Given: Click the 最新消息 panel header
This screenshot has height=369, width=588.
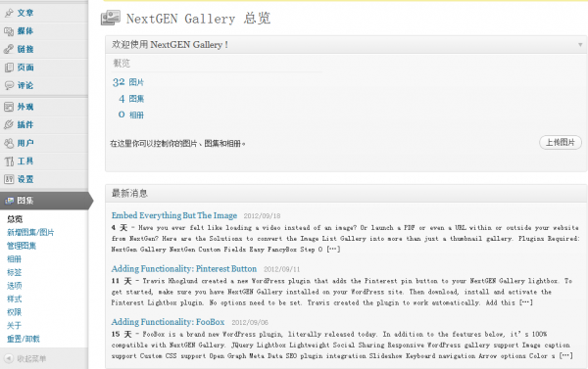Looking at the screenshot, I should coord(346,193).
